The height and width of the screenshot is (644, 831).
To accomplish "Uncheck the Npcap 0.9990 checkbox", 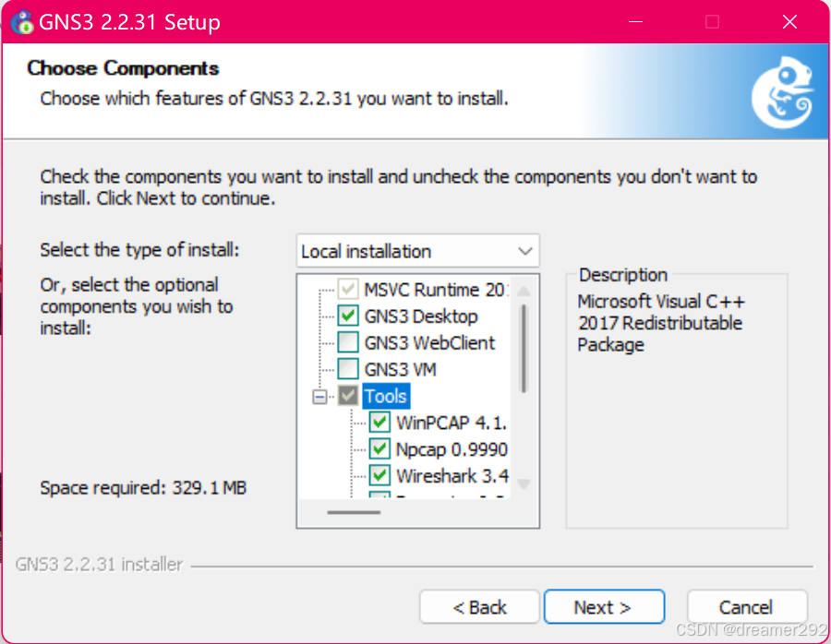I will [380, 448].
